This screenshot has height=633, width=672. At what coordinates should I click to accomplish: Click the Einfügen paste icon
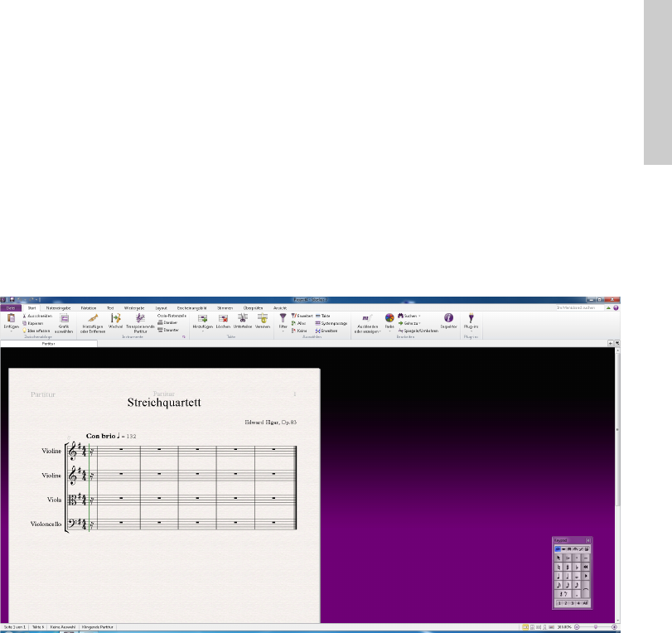pyautogui.click(x=11, y=318)
